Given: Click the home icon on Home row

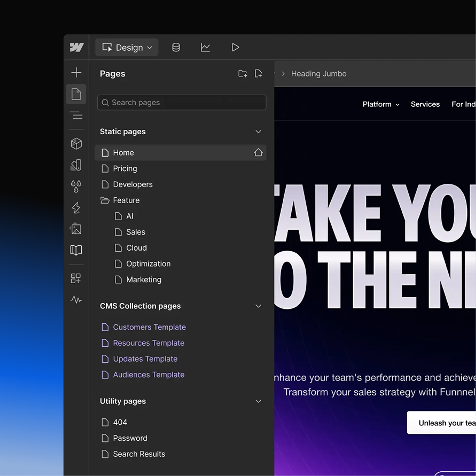Looking at the screenshot, I should pos(258,152).
